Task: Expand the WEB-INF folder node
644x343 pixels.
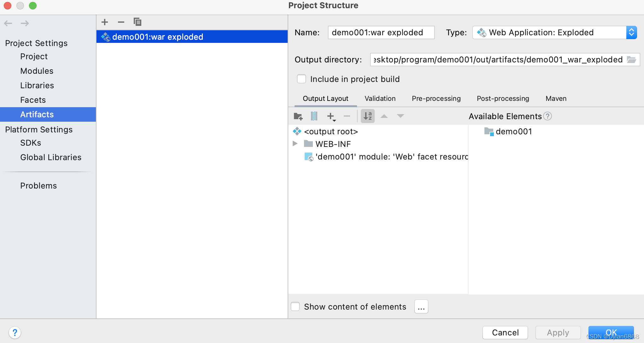Action: click(295, 144)
